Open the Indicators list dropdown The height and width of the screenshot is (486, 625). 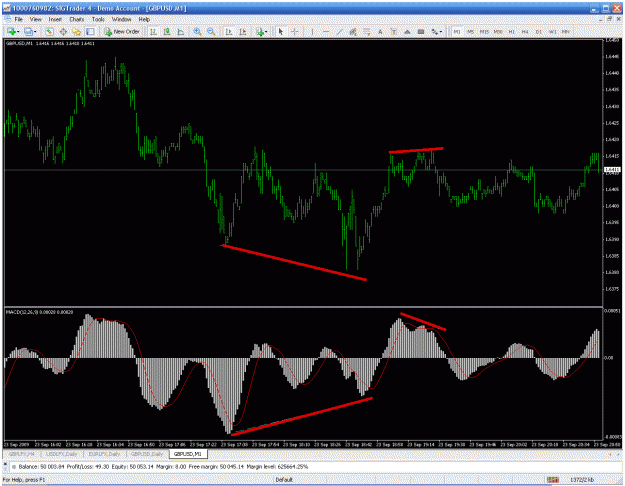[x=261, y=31]
